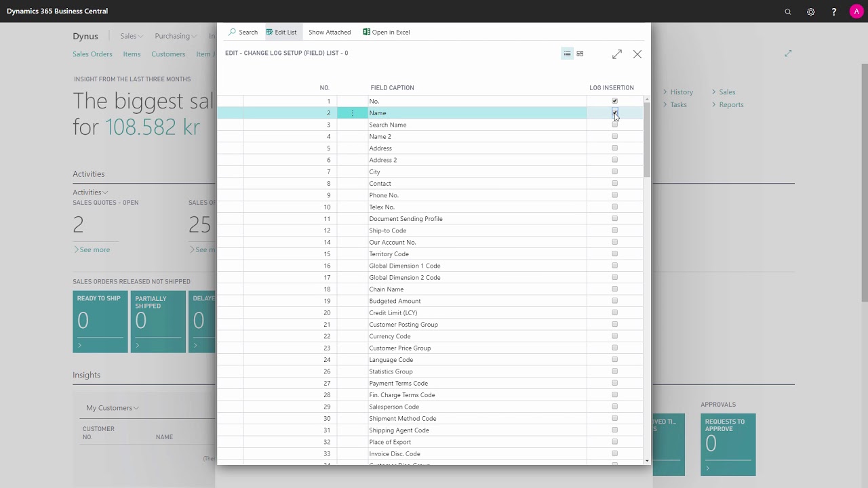Image resolution: width=868 pixels, height=488 pixels.
Task: Select the Customer Posting Group row
Action: pos(430,325)
